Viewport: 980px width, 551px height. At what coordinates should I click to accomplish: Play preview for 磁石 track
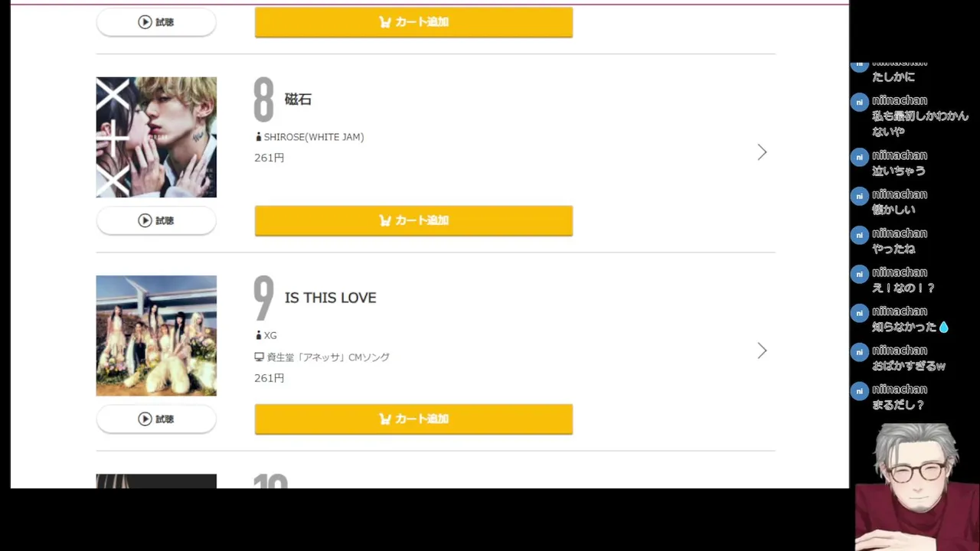(156, 220)
